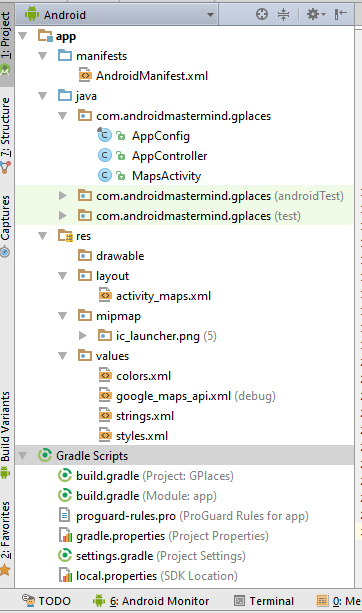Click the res folder icon
Viewport: 362px width, 613px height.
[65, 236]
